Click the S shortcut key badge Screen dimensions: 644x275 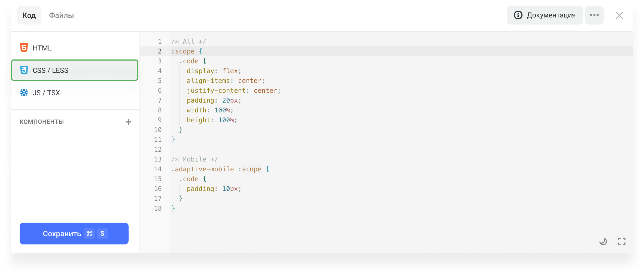click(x=102, y=234)
